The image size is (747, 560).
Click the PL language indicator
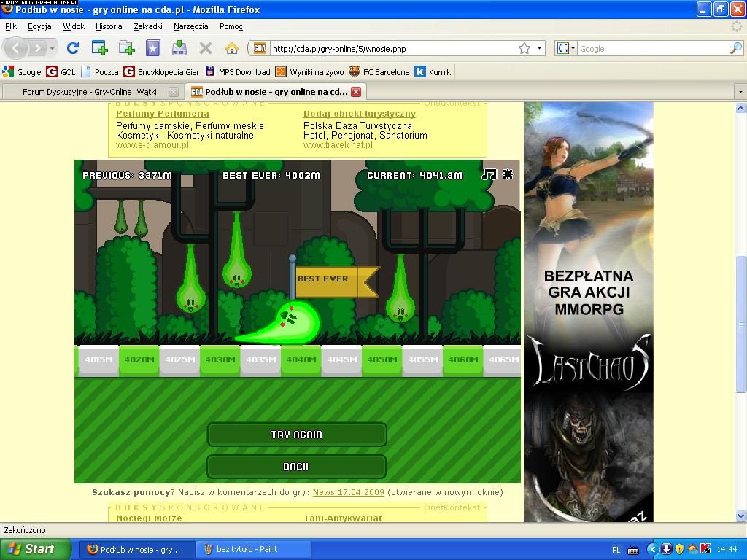pyautogui.click(x=616, y=550)
